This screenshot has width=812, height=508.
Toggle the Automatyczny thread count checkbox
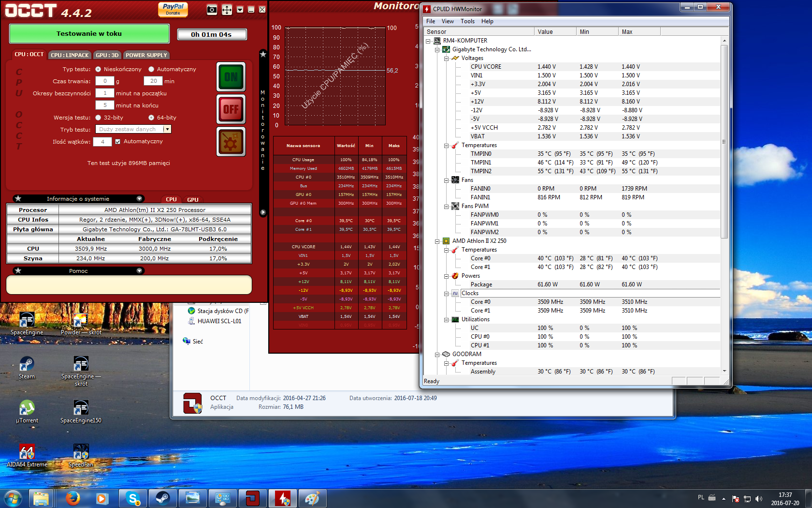coord(117,141)
